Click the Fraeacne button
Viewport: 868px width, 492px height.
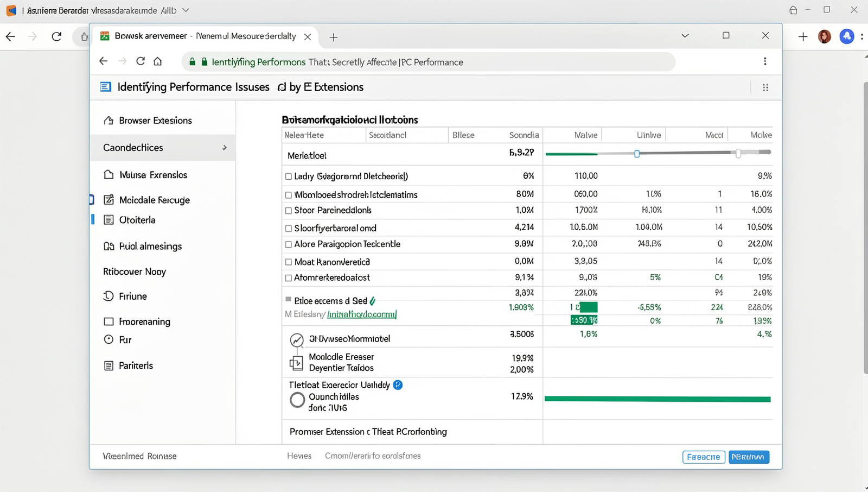click(x=704, y=457)
